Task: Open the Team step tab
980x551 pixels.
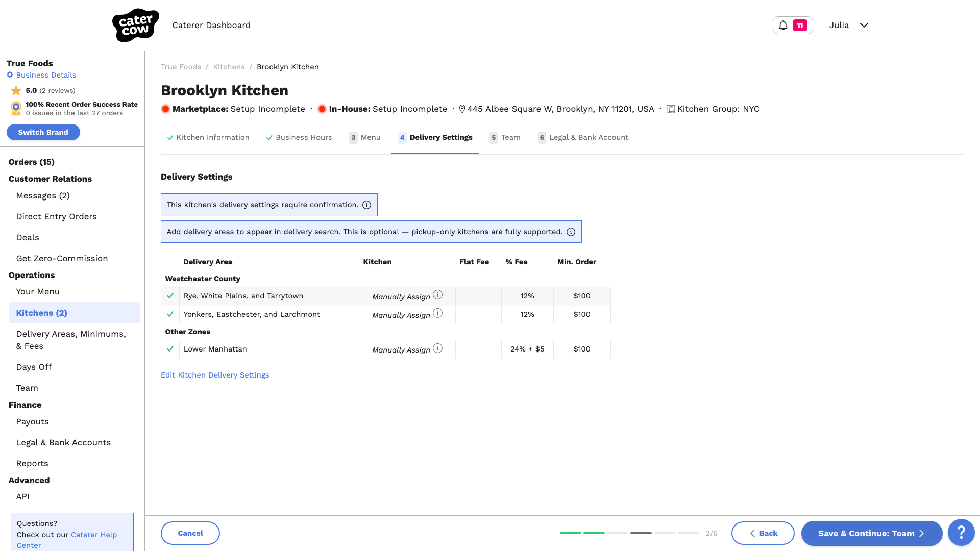Action: pos(505,137)
